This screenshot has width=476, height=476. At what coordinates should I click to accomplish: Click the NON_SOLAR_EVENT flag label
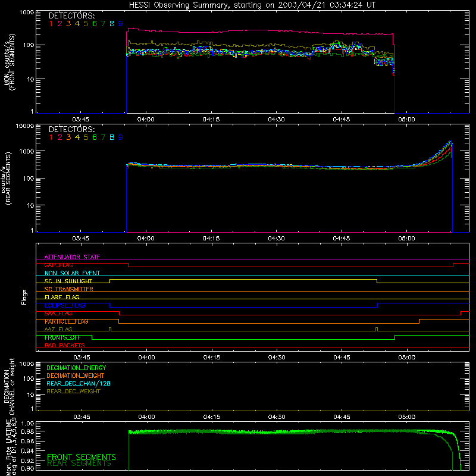pos(72,273)
